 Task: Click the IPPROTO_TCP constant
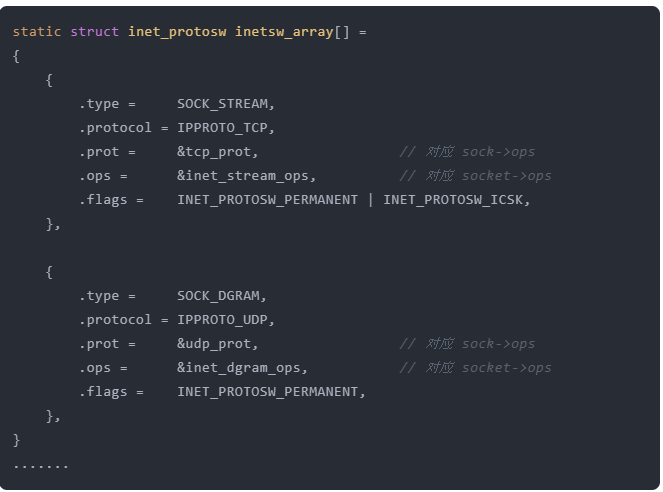225,128
